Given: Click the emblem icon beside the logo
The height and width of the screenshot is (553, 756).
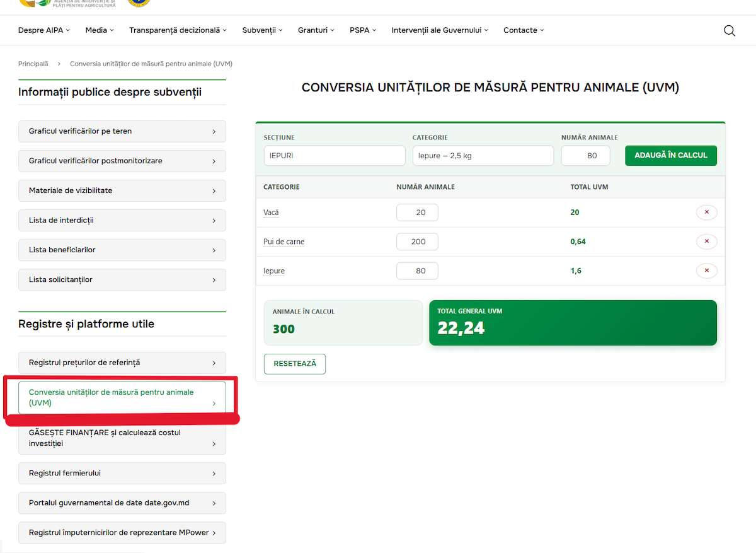Looking at the screenshot, I should tap(139, 3).
